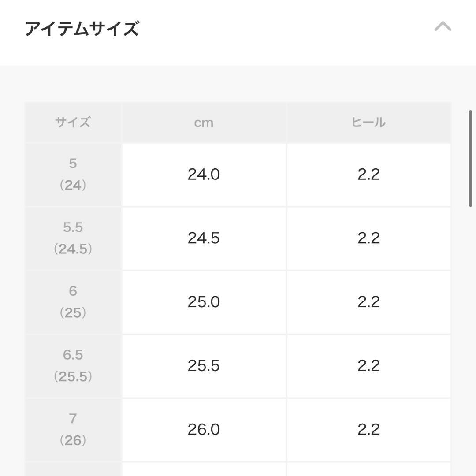Click the heel value 2.2 in top row
The height and width of the screenshot is (476, 476).
tap(368, 174)
